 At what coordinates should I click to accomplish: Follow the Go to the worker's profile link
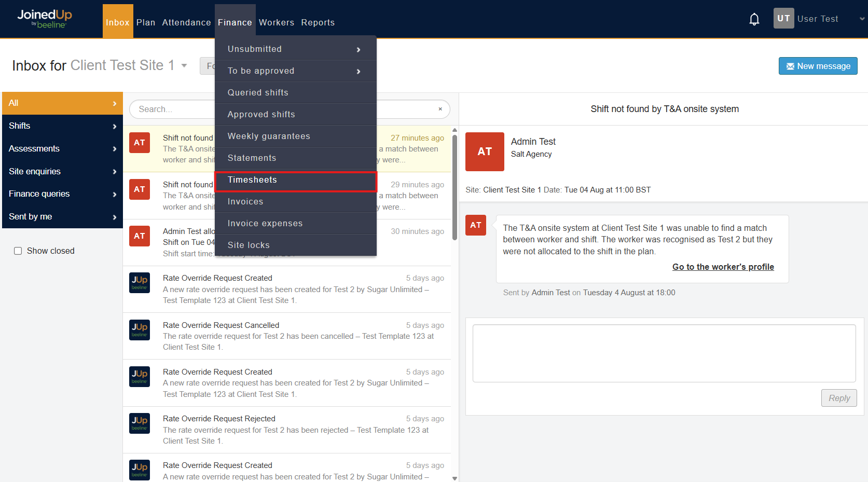coord(723,267)
